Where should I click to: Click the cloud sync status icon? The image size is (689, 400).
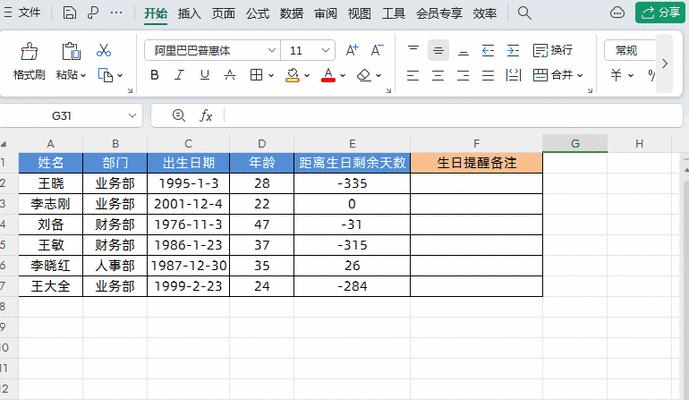click(617, 13)
